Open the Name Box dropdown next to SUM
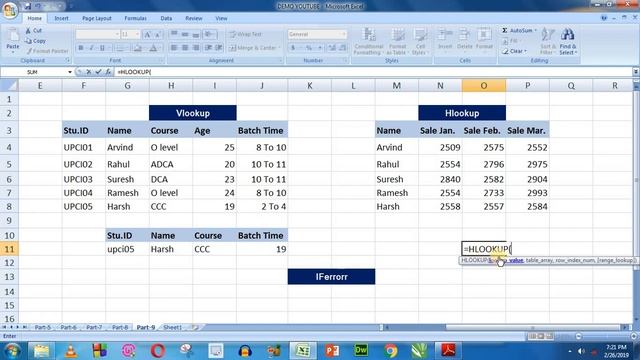The height and width of the screenshot is (360, 640). click(x=70, y=72)
